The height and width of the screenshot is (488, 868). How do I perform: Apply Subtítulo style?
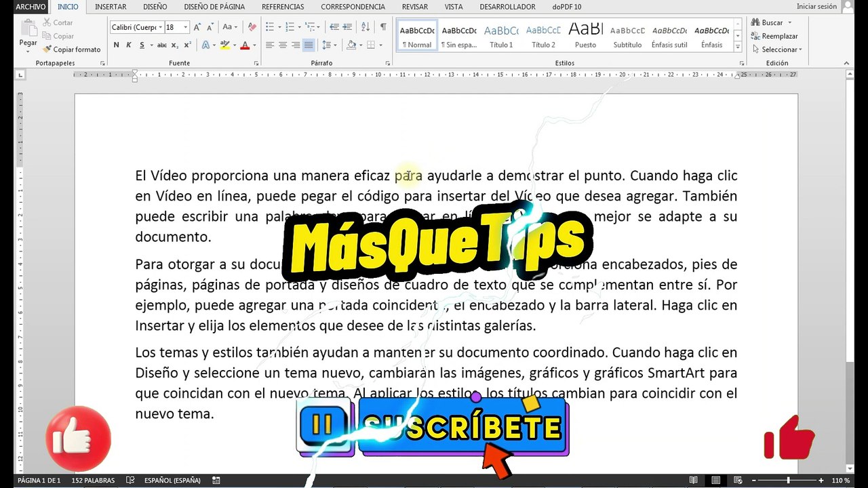click(x=627, y=37)
